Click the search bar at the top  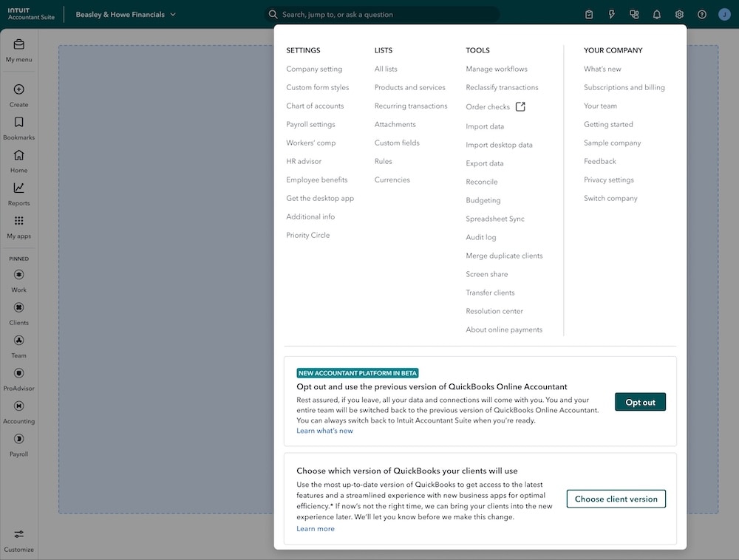tap(384, 14)
